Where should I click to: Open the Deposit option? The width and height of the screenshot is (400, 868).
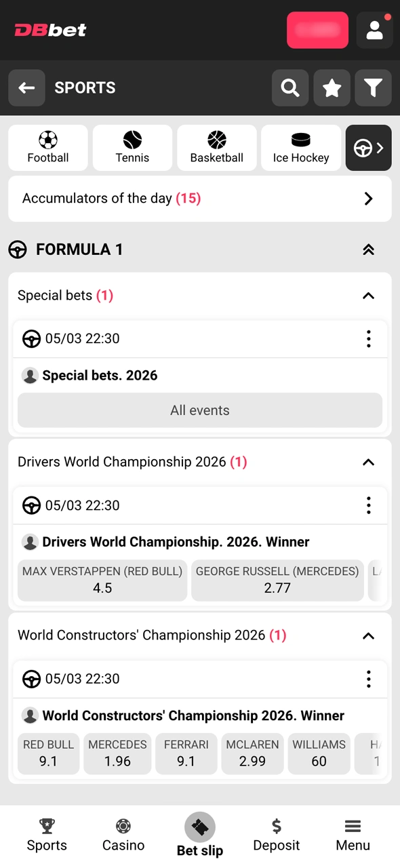pyautogui.click(x=276, y=835)
